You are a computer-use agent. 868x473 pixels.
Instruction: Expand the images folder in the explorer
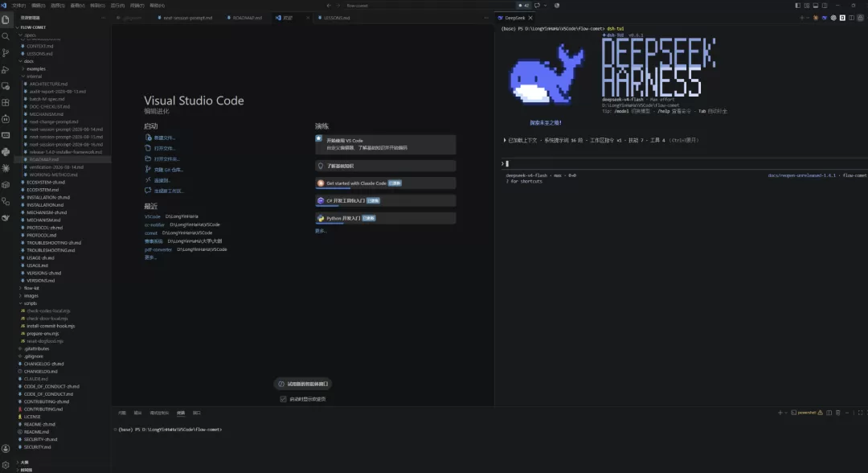coord(31,296)
